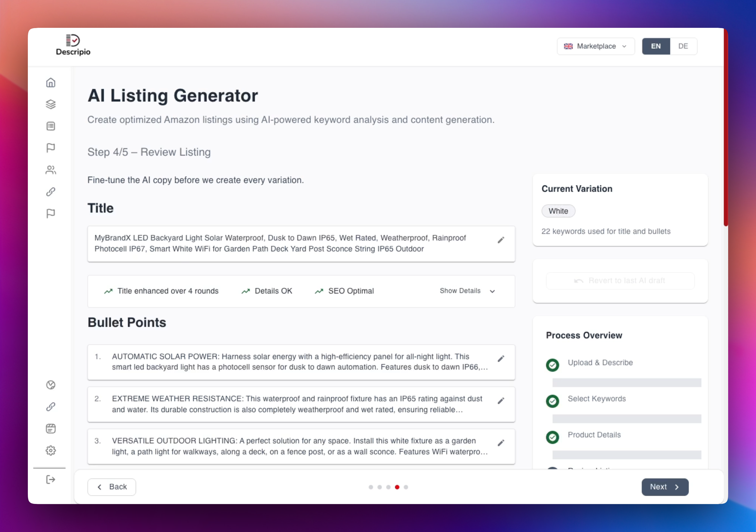Edit bullet point 3 with pencil icon
This screenshot has height=532, width=756.
click(501, 443)
